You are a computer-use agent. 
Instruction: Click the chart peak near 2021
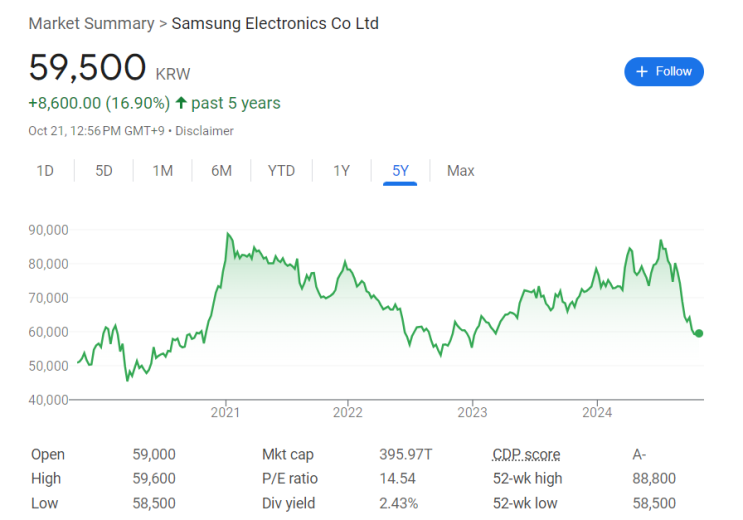click(x=228, y=233)
